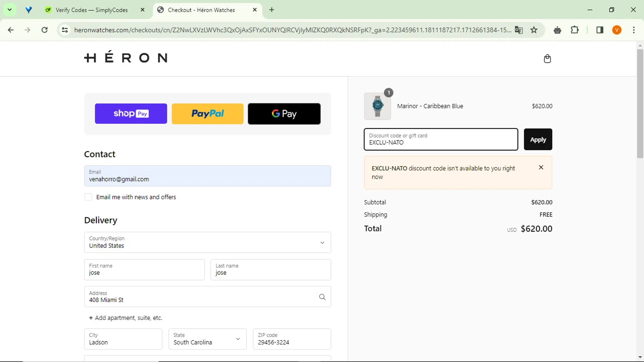
Task: Open the Chrome three-dot menu
Action: click(634, 30)
